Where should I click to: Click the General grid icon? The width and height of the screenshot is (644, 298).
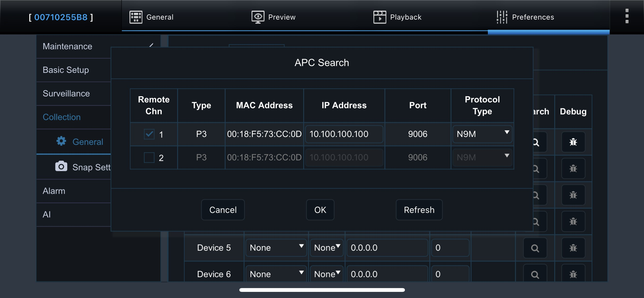coord(136,17)
